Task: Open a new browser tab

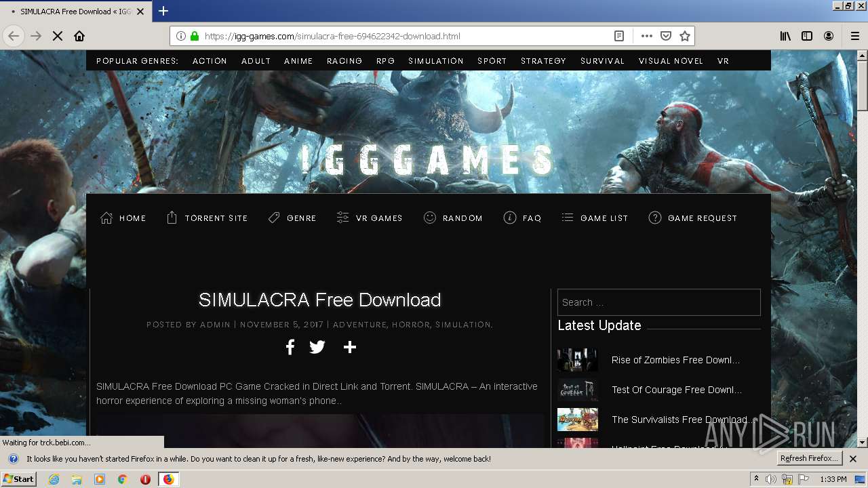Action: point(163,11)
